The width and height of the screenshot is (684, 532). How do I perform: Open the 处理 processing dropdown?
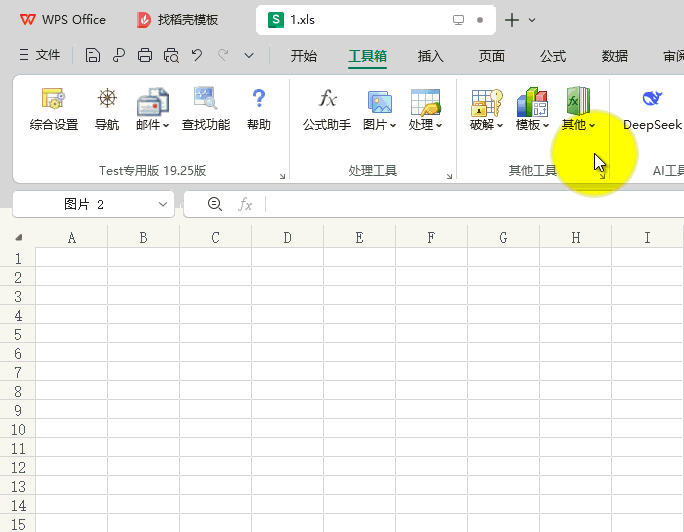pos(425,125)
